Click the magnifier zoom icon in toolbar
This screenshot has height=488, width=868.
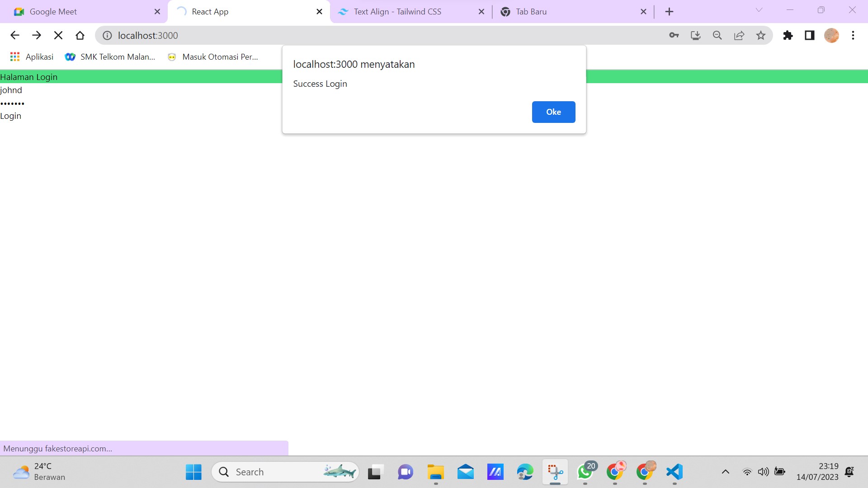(x=717, y=35)
